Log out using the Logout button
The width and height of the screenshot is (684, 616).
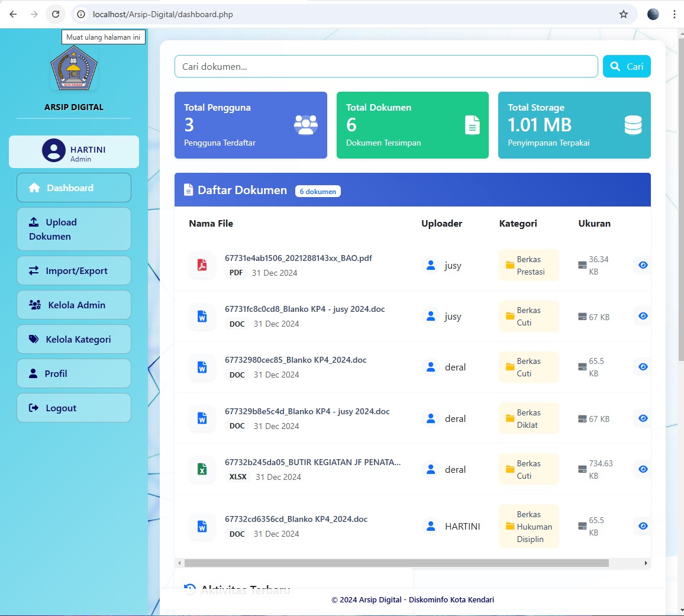(x=74, y=408)
